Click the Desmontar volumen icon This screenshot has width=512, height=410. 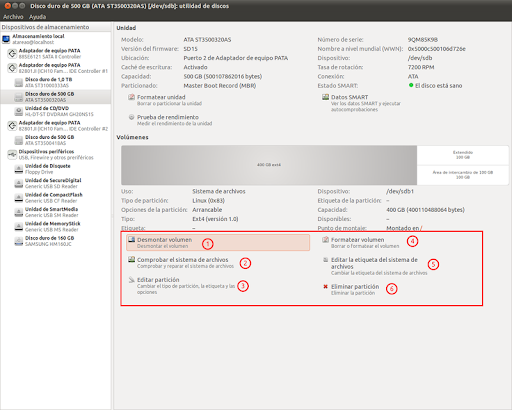click(x=131, y=240)
